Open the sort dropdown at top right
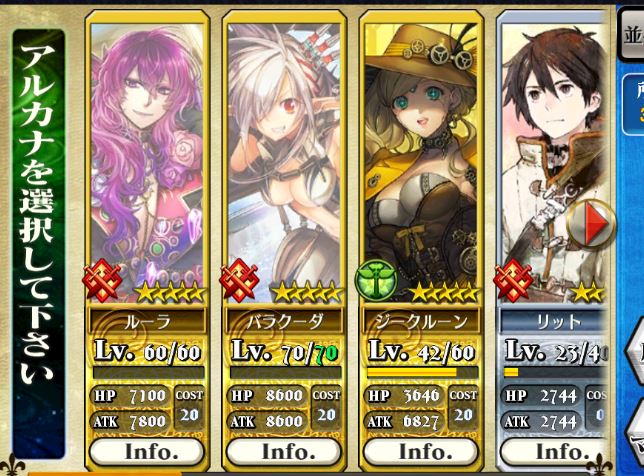This screenshot has height=476, width=644. [x=632, y=35]
